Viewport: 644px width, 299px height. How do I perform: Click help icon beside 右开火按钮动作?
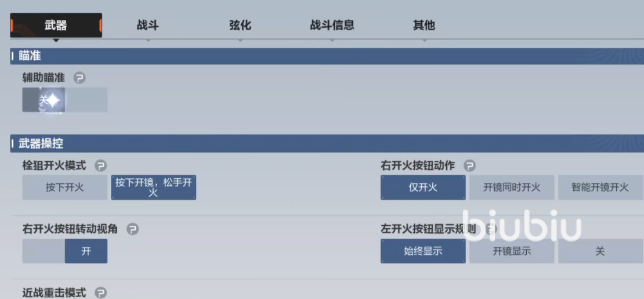pos(469,166)
